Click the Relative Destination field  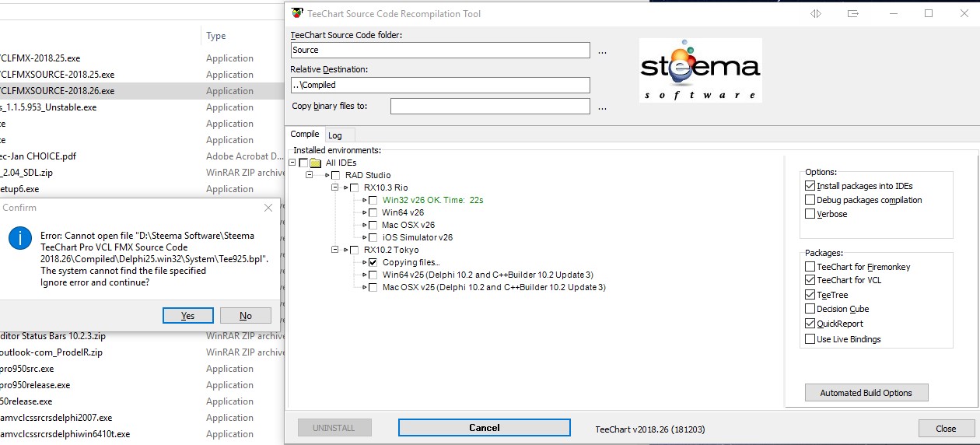tap(440, 85)
